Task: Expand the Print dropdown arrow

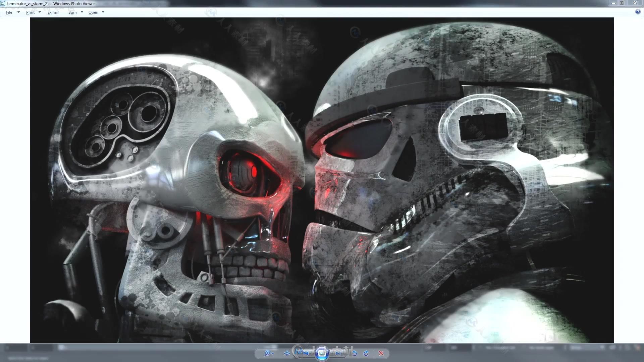Action: pyautogui.click(x=40, y=12)
